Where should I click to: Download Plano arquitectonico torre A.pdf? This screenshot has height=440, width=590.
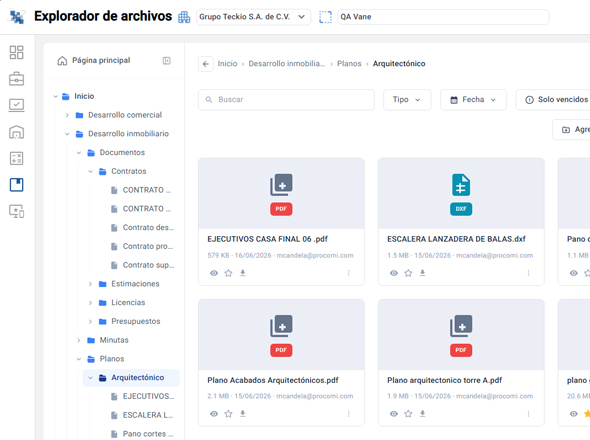point(423,413)
